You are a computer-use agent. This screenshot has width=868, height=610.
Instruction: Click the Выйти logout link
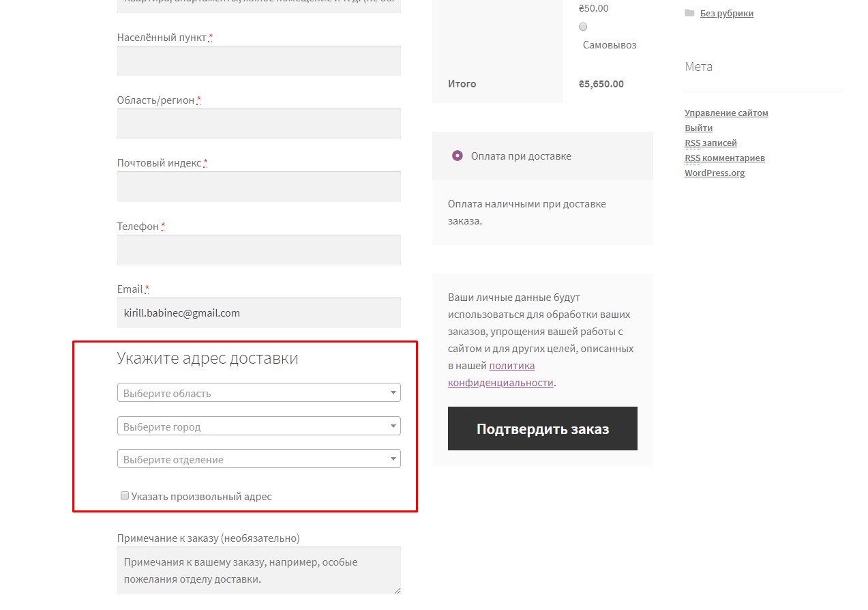(x=698, y=128)
